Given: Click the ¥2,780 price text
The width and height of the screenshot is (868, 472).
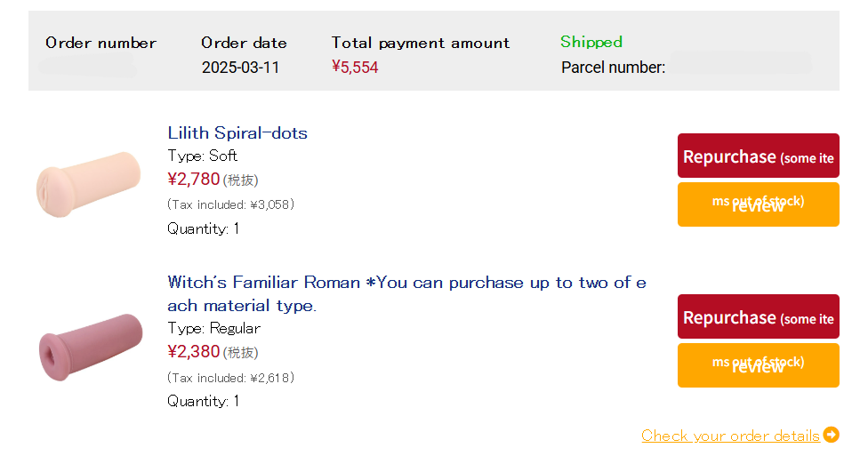Looking at the screenshot, I should coord(194,180).
